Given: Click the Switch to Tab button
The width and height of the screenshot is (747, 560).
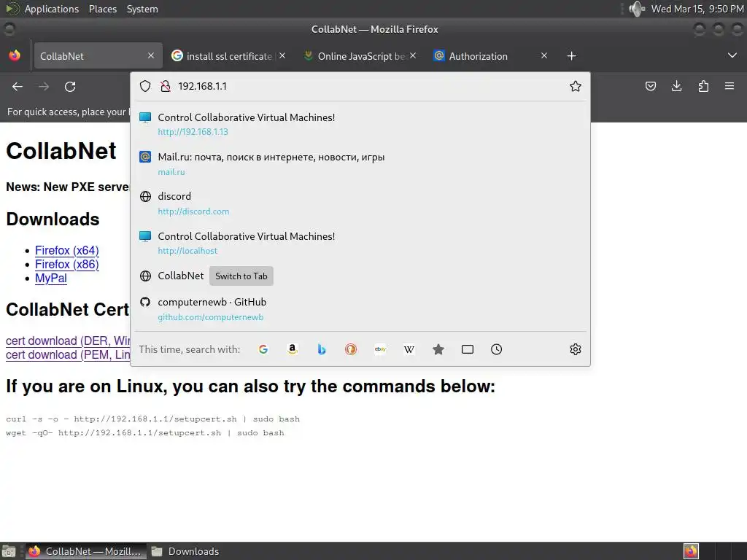Looking at the screenshot, I should point(241,276).
